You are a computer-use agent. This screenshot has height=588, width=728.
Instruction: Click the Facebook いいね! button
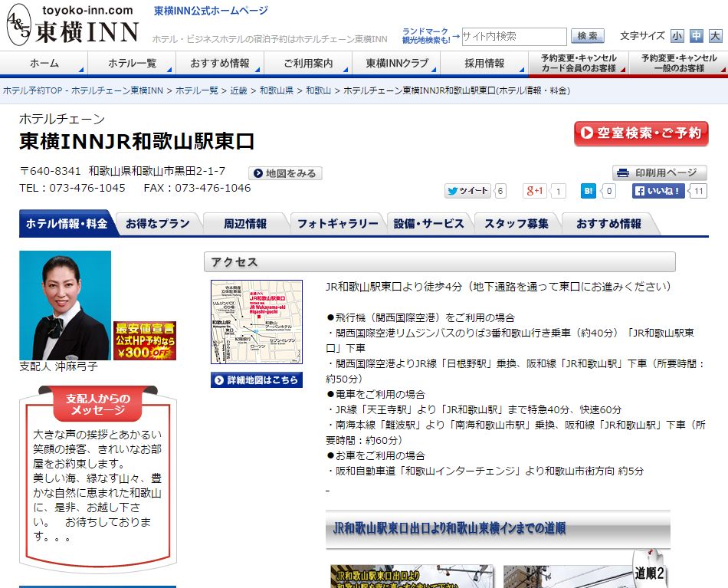[x=658, y=191]
